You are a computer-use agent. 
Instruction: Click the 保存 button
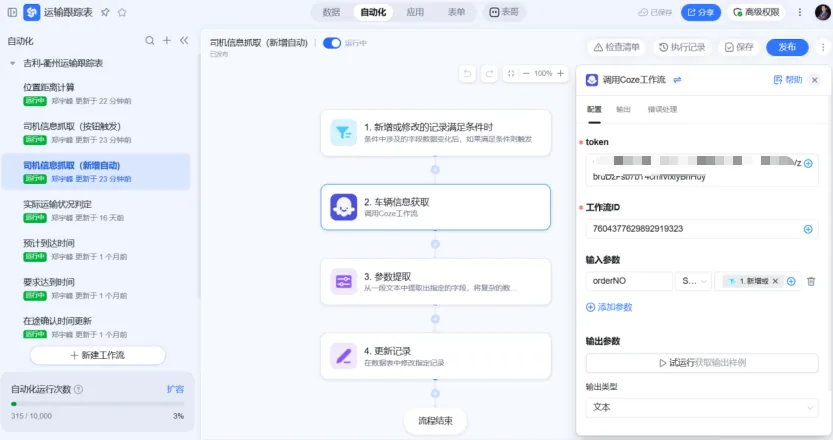pos(739,47)
